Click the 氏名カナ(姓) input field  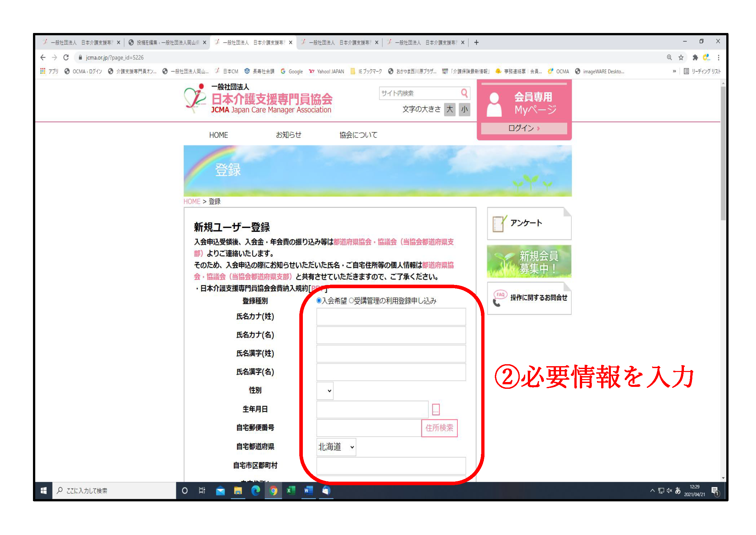click(391, 317)
